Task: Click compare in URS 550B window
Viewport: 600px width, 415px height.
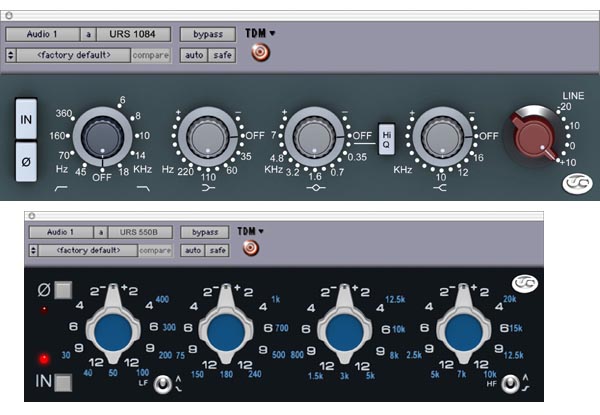Action: (x=155, y=251)
